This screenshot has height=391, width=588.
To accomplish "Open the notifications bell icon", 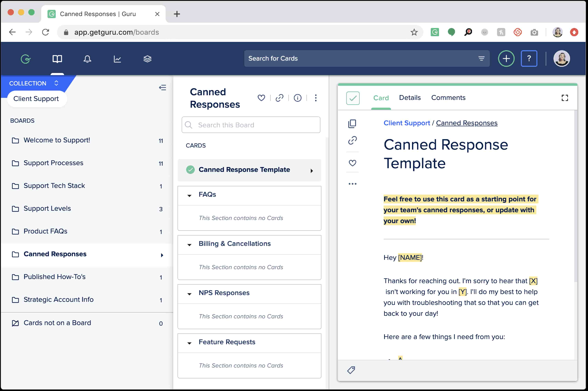I will [87, 59].
